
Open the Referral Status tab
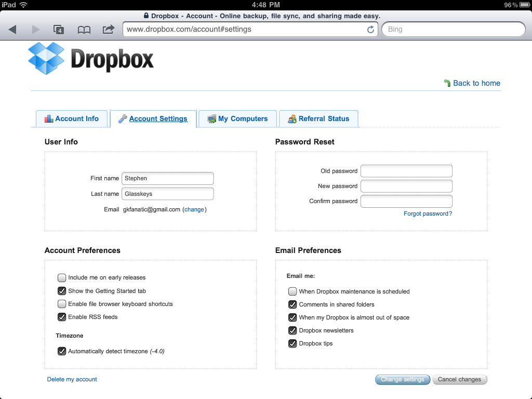[x=318, y=118]
